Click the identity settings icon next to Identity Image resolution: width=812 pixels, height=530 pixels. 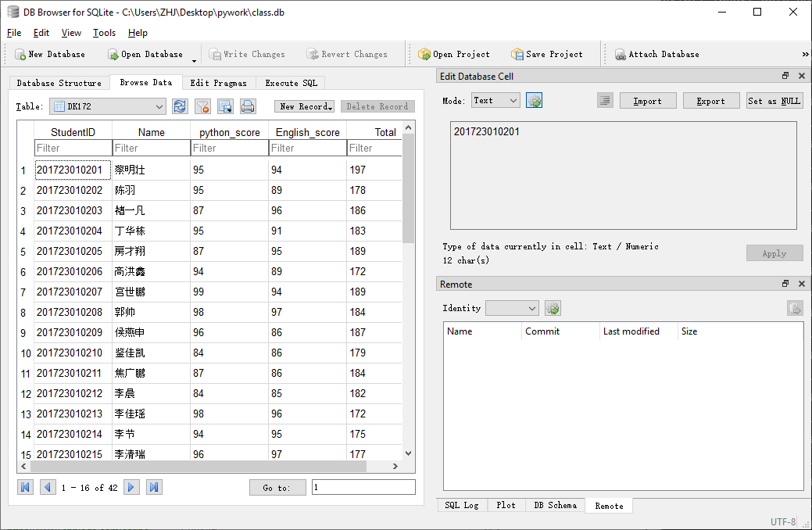[553, 308]
